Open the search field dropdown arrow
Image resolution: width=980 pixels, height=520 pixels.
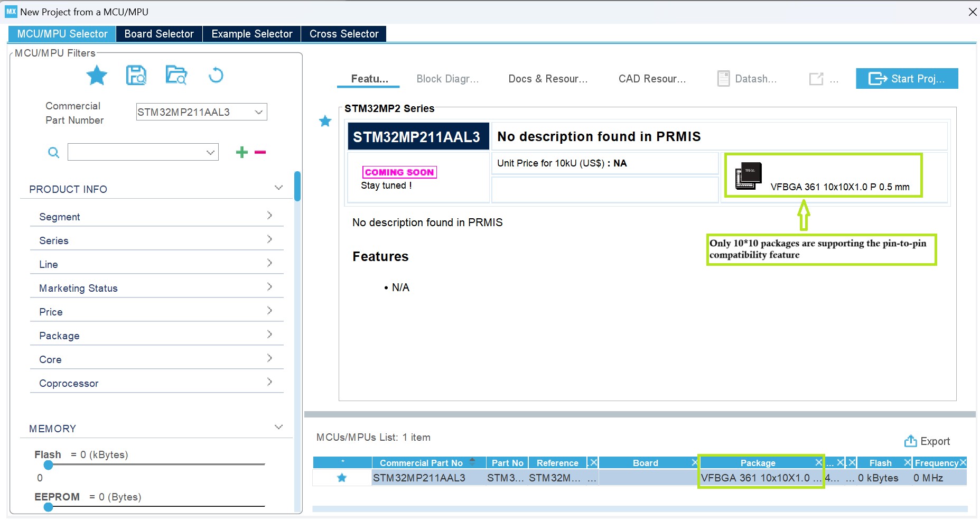[x=210, y=153]
